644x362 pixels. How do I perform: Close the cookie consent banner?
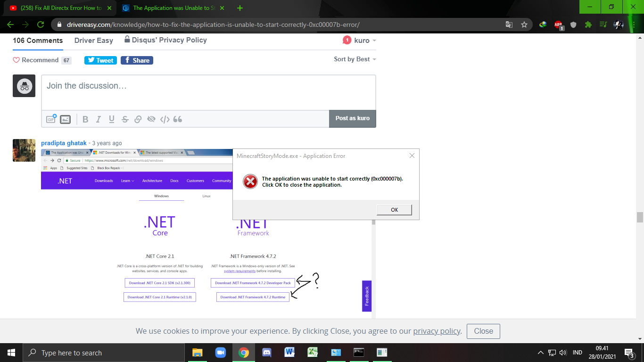pyautogui.click(x=483, y=331)
